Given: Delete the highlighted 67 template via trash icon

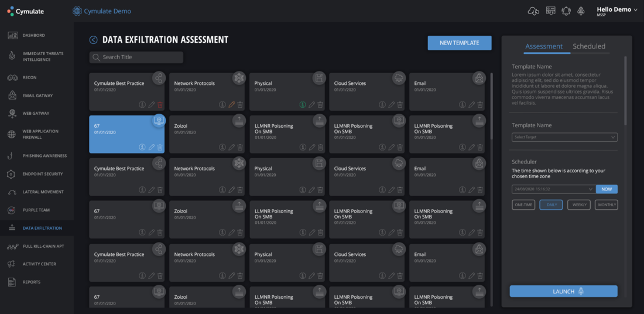Looking at the screenshot, I should [160, 146].
